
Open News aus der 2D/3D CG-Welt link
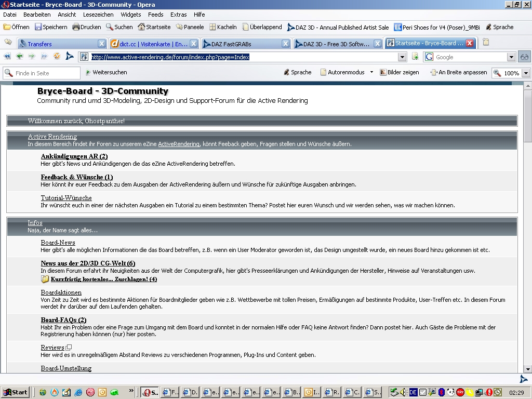click(88, 263)
